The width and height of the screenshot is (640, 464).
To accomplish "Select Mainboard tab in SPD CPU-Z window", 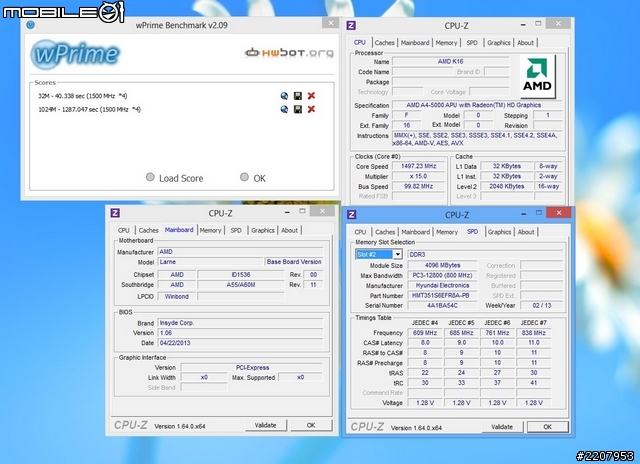I will pyautogui.click(x=416, y=232).
